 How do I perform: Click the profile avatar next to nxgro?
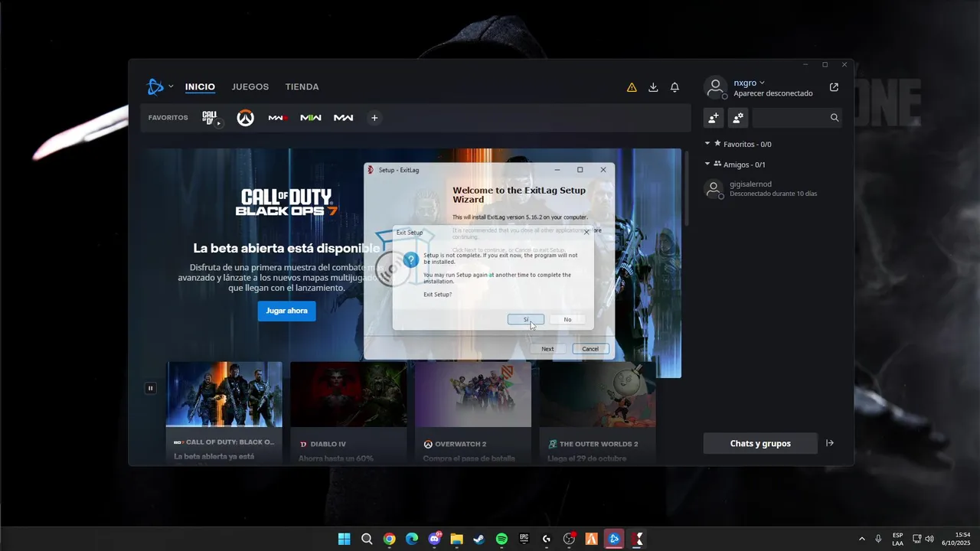point(715,87)
